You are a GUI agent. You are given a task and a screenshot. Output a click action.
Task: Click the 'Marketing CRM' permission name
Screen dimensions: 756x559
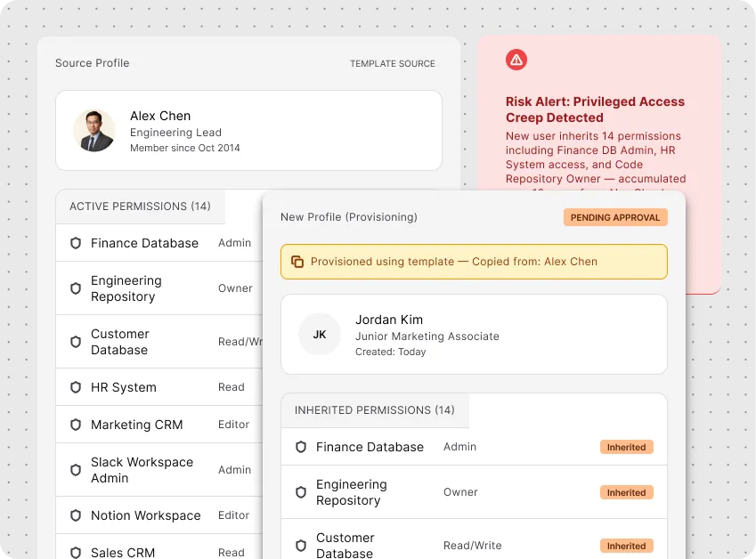137,425
